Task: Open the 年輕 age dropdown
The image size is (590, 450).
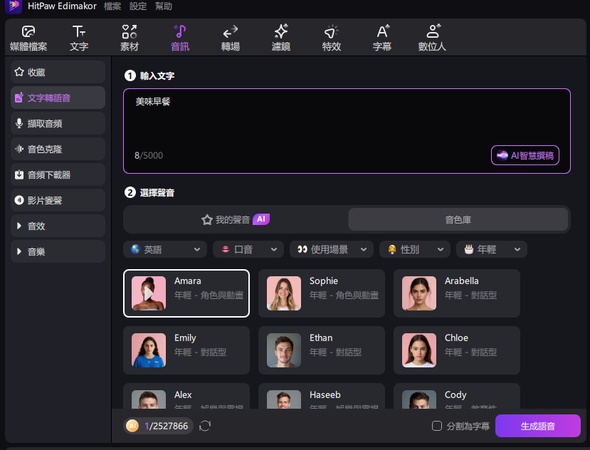Action: [x=491, y=249]
